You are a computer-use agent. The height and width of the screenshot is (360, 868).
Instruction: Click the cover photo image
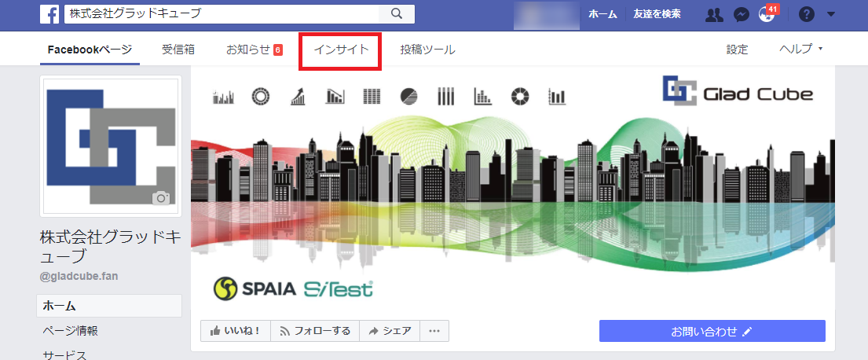(513, 189)
